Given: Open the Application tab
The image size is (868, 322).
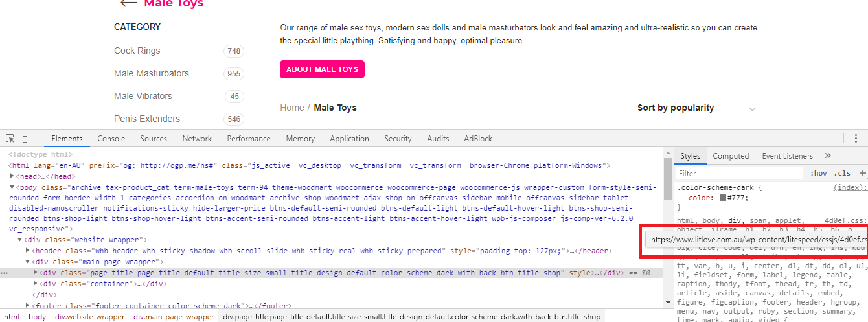Looking at the screenshot, I should (349, 139).
